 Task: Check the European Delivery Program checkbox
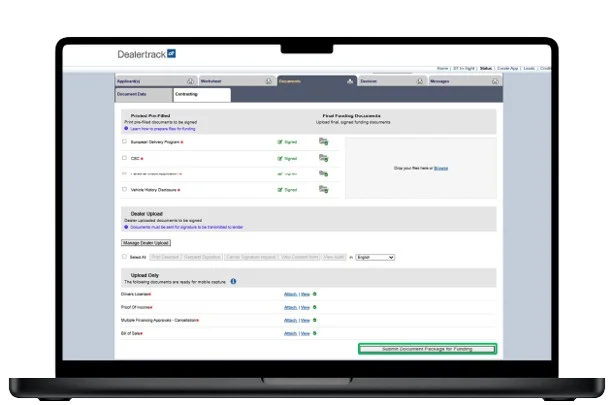124,142
